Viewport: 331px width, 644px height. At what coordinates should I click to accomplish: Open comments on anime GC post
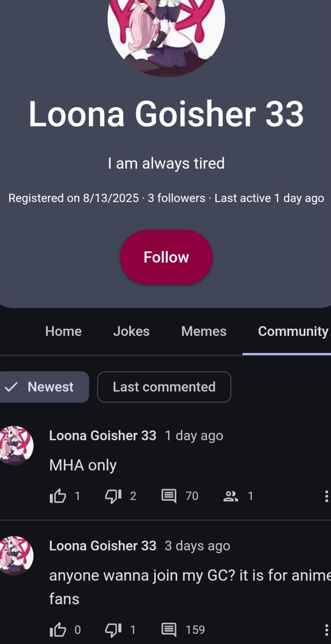pyautogui.click(x=169, y=629)
